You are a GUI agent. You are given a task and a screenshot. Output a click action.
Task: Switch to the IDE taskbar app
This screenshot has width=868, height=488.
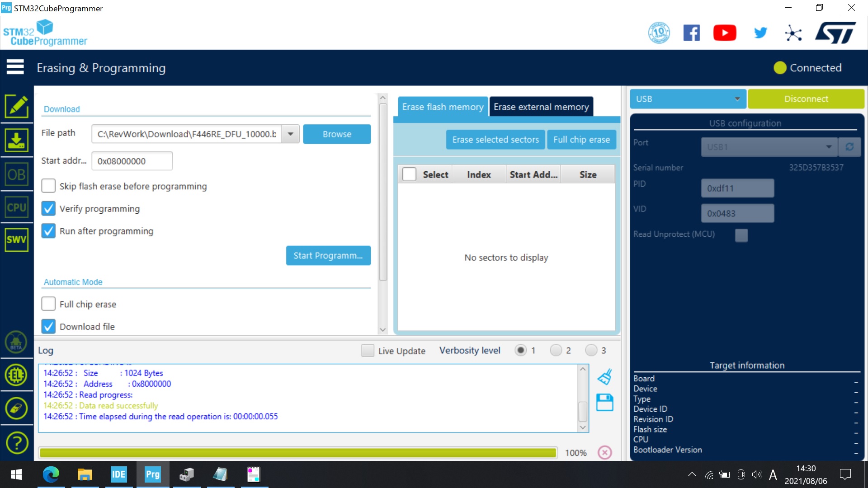[118, 474]
